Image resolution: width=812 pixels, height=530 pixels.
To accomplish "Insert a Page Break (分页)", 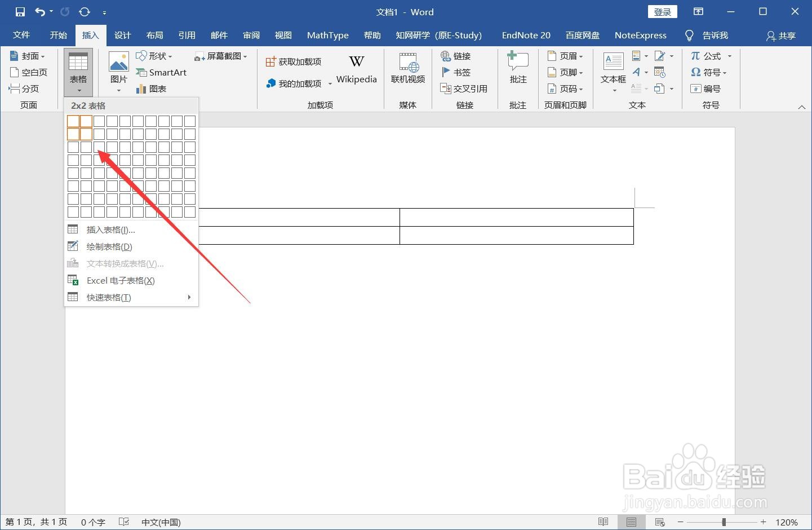I will (x=24, y=89).
